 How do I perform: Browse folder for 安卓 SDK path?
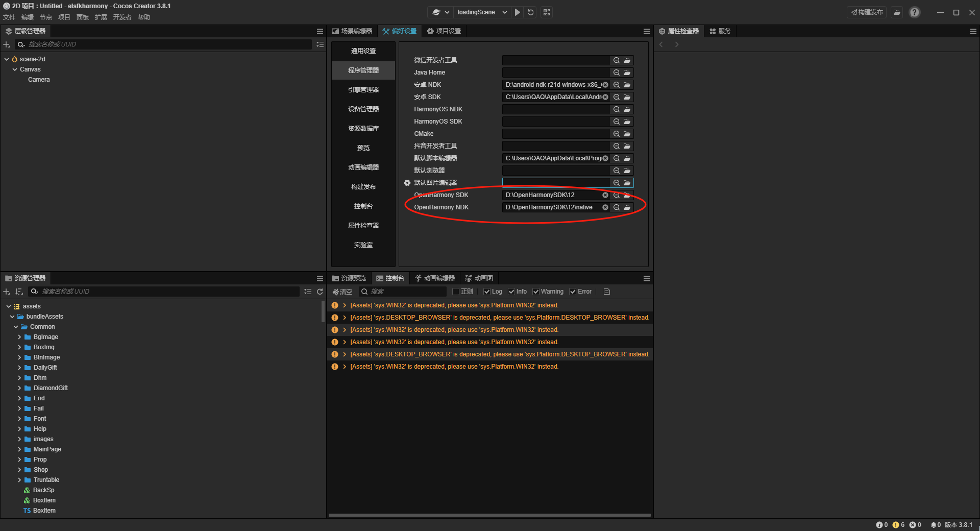coord(627,97)
